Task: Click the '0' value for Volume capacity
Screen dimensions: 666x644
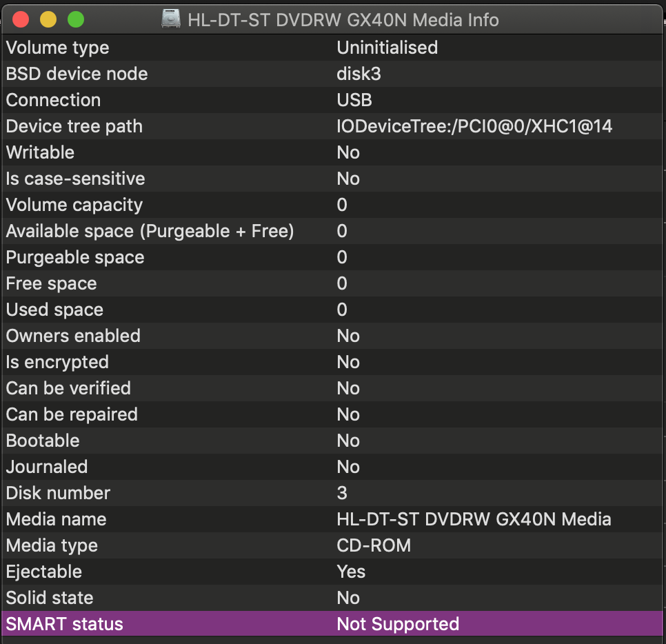Action: tap(342, 205)
